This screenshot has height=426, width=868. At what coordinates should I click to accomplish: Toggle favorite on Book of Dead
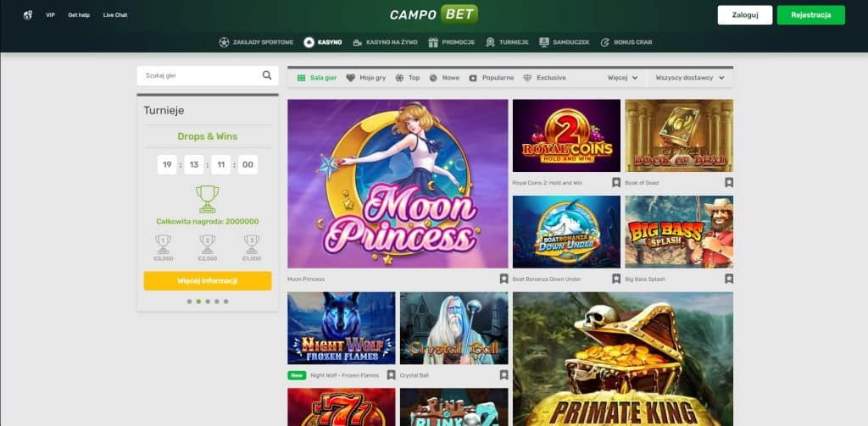729,183
